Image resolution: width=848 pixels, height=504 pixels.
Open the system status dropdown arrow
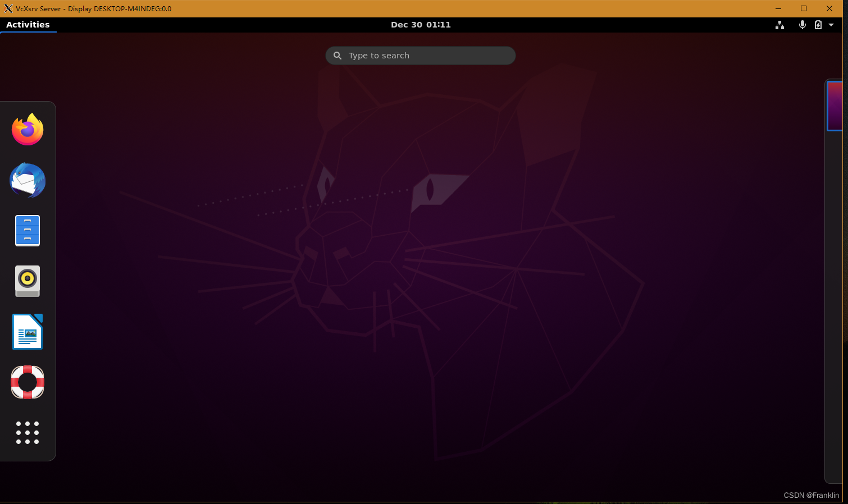tap(831, 25)
